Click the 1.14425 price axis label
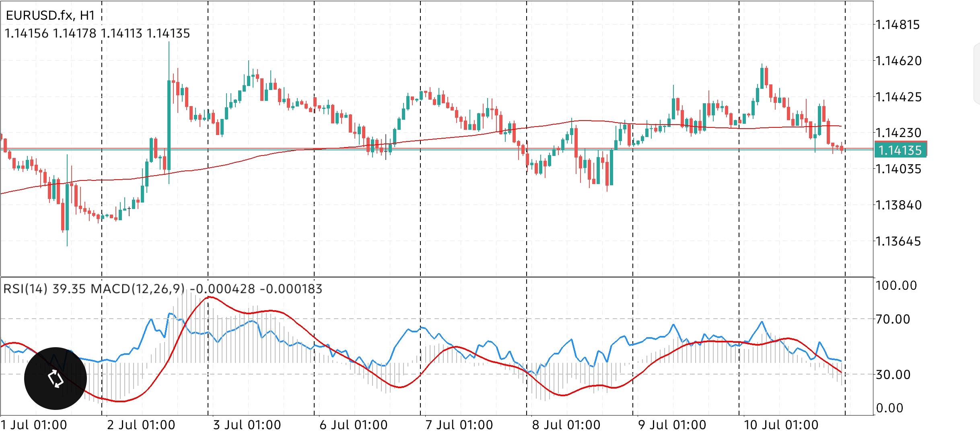Image resolution: width=980 pixels, height=434 pixels. (x=899, y=97)
